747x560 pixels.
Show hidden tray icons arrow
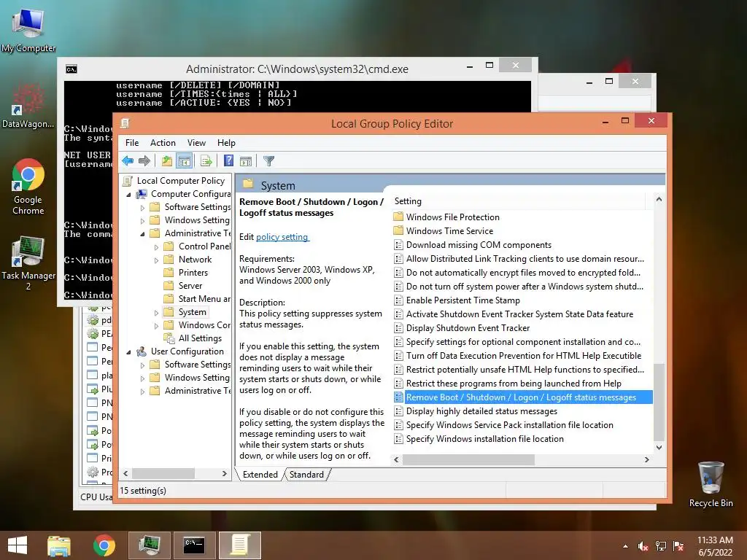coord(625,546)
